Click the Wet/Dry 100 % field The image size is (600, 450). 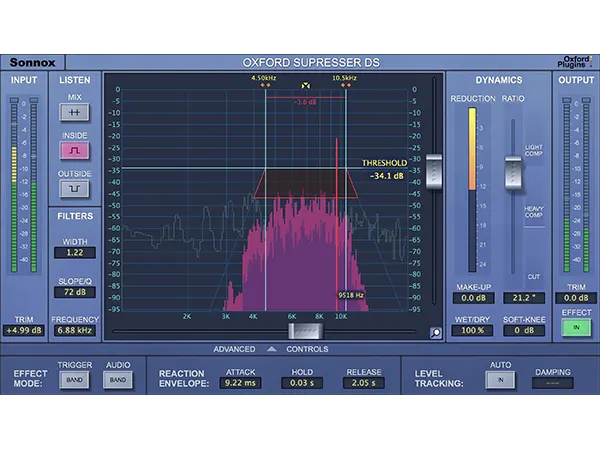coord(472,331)
